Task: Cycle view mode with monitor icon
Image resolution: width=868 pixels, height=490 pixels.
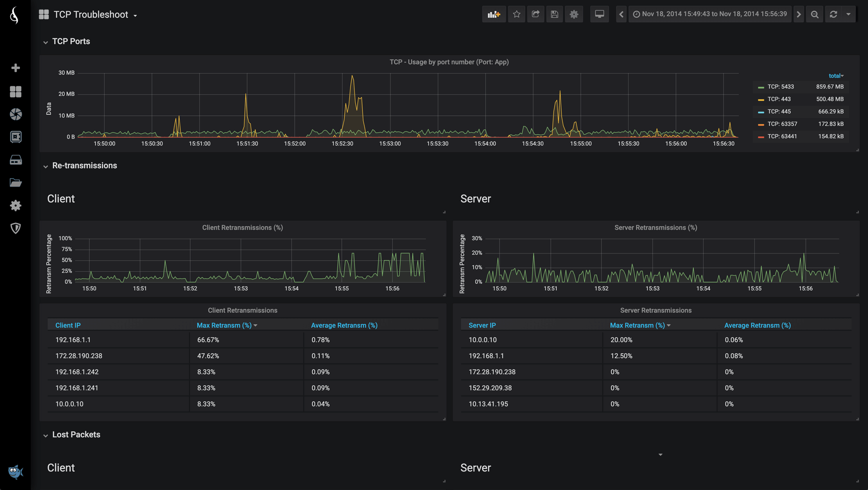Action: (599, 14)
